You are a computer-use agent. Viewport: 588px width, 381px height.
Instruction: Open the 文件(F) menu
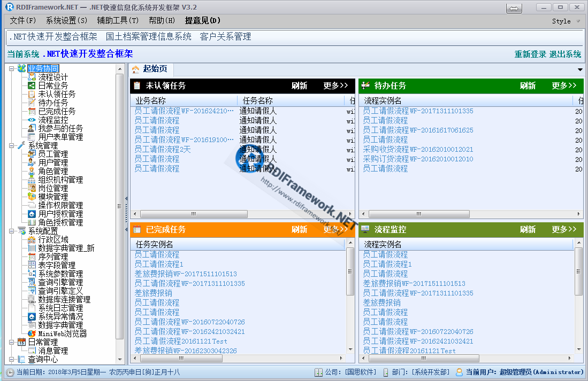pos(23,21)
